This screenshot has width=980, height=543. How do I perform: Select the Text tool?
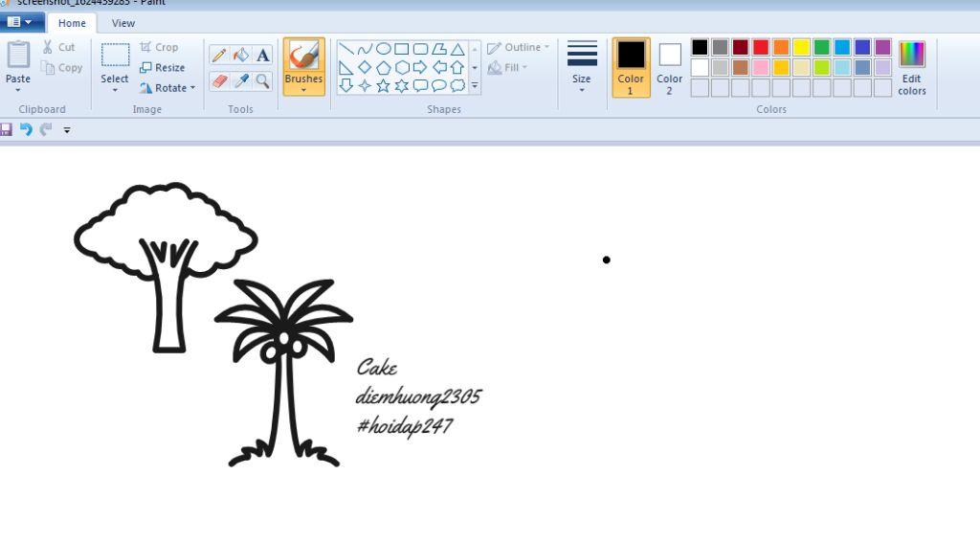point(262,55)
